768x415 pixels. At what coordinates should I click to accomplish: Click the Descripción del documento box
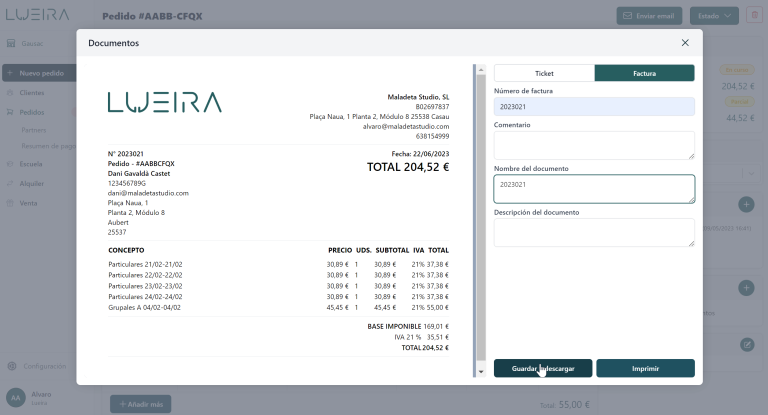(x=594, y=232)
